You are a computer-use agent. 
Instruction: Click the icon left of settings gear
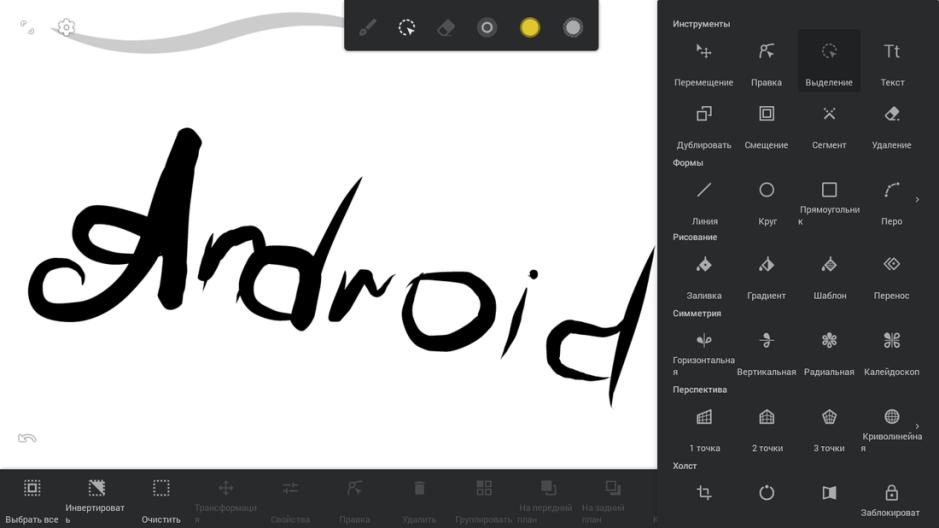(27, 27)
